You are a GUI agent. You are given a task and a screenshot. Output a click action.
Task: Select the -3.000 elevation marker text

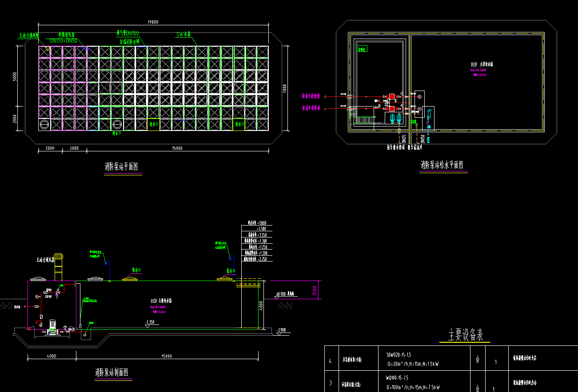(282, 330)
